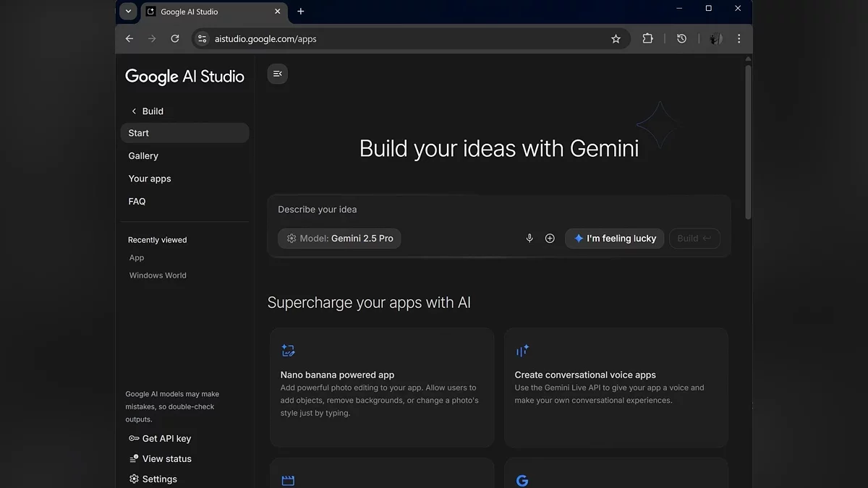This screenshot has height=488, width=868.
Task: View site information icon in address bar
Action: coord(202,39)
